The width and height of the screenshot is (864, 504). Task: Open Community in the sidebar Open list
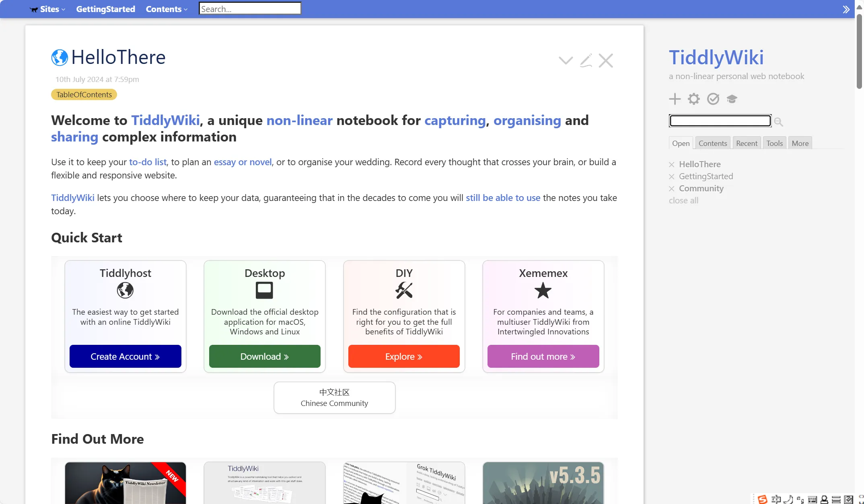(x=701, y=188)
